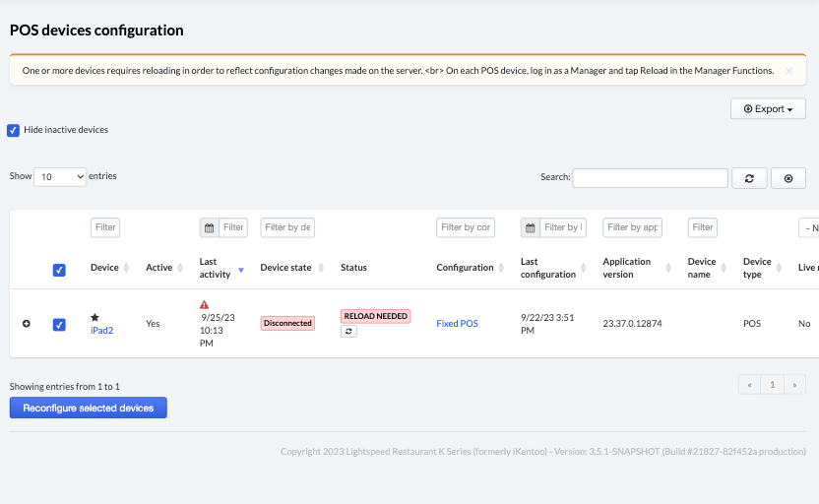Viewport: 819px width, 504px height.
Task: Close the reload warning banner
Action: click(x=788, y=71)
